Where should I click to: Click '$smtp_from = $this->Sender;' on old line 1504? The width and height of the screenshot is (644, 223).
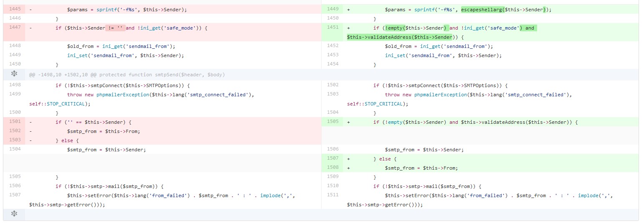click(x=106, y=150)
